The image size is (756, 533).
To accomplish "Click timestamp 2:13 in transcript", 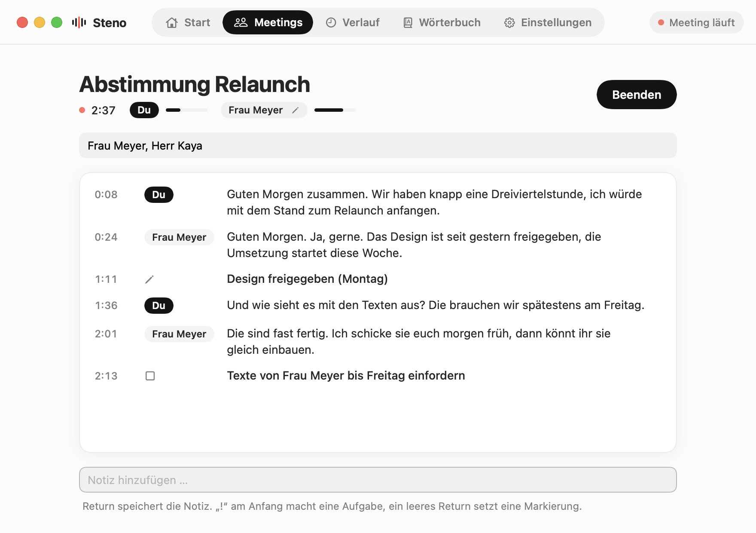I will (106, 376).
